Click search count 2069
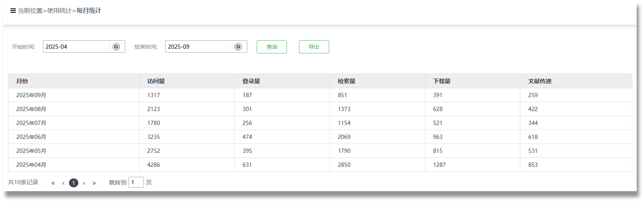644x202 pixels. tap(344, 137)
